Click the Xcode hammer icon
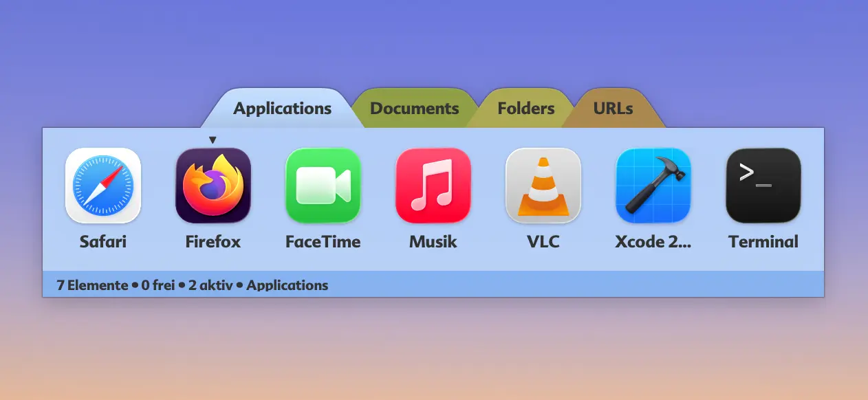The height and width of the screenshot is (400, 868). click(x=653, y=186)
